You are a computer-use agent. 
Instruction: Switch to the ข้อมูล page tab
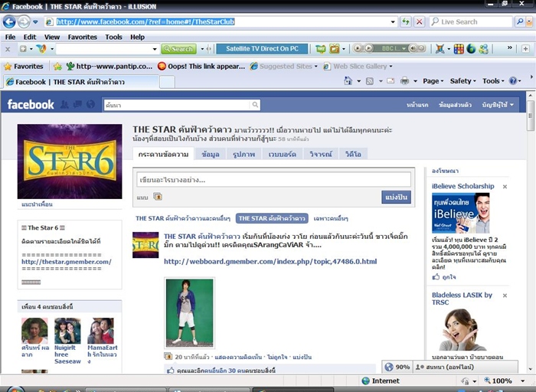point(211,154)
